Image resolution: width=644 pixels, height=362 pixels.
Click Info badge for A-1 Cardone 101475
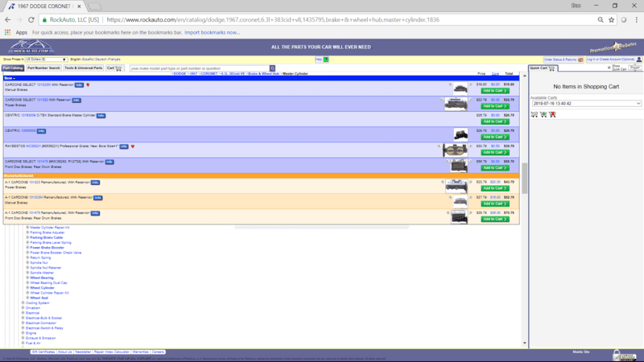coord(95,213)
